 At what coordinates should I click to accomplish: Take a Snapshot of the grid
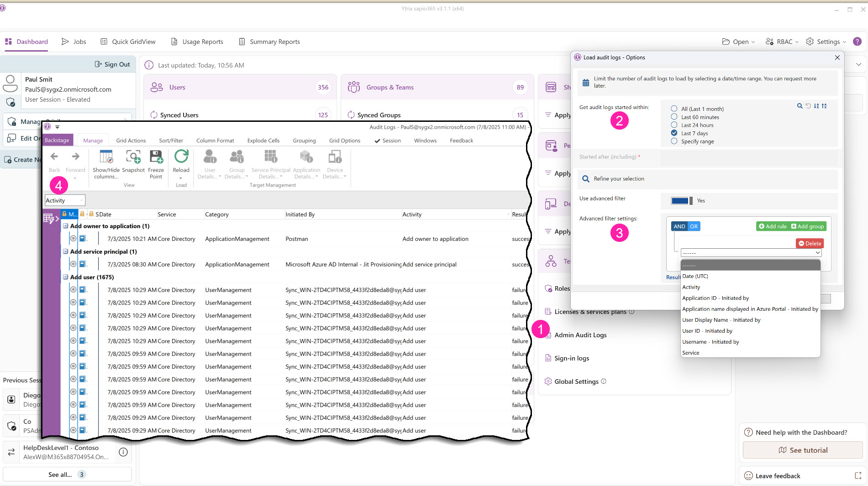(133, 164)
